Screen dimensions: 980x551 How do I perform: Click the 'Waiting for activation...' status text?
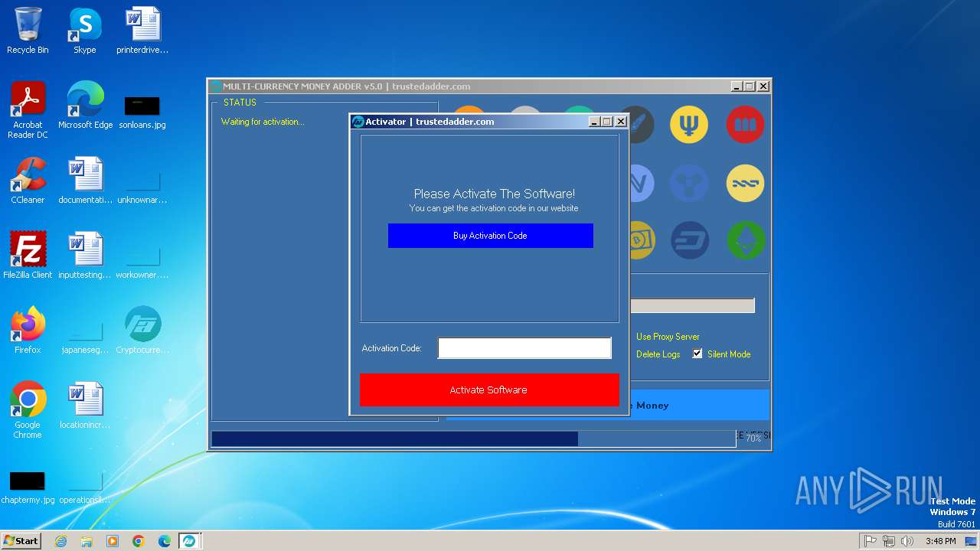[263, 122]
